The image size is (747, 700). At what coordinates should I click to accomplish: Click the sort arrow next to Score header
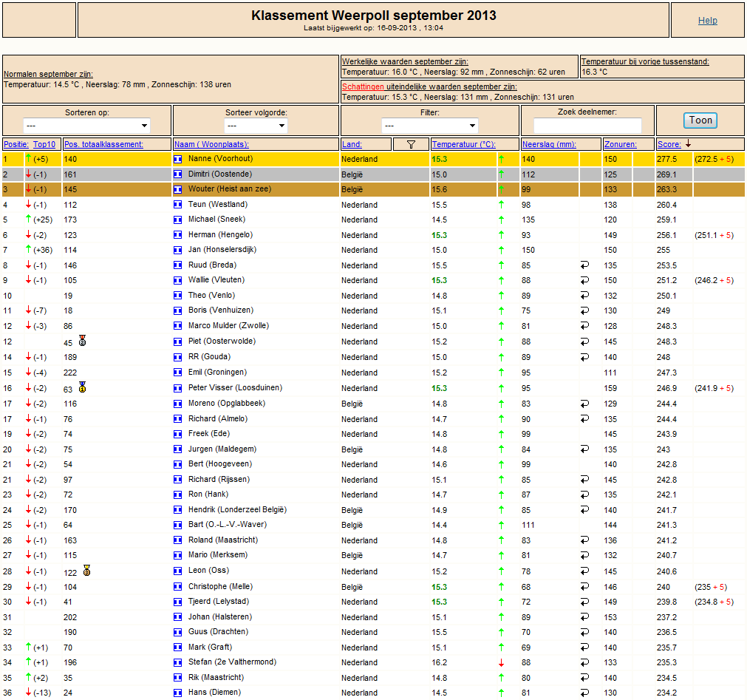point(688,143)
